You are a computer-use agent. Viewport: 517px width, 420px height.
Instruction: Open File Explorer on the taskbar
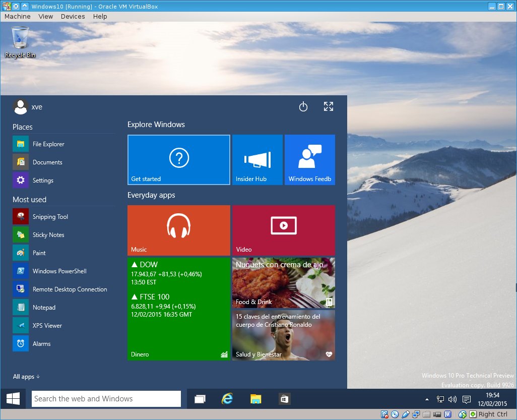[x=255, y=399]
